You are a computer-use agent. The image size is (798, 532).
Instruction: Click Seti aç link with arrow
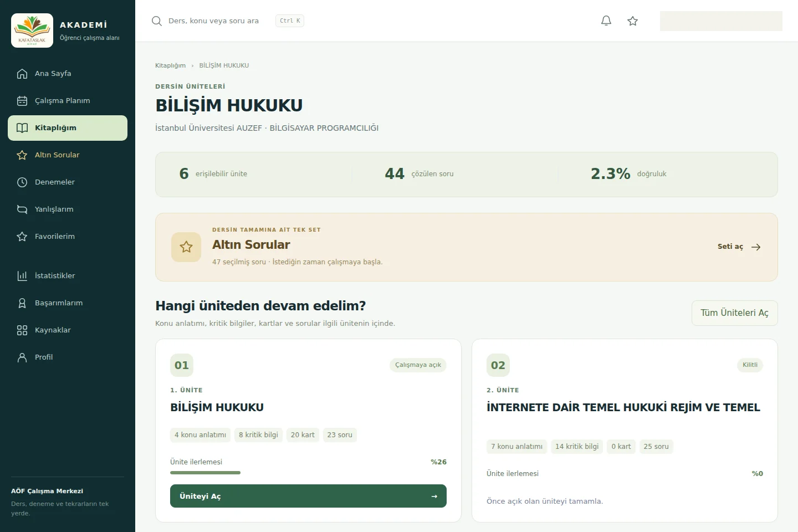pos(739,247)
